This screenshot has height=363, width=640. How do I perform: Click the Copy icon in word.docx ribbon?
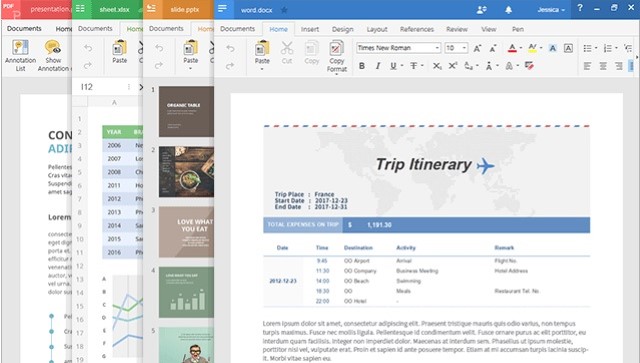point(311,49)
